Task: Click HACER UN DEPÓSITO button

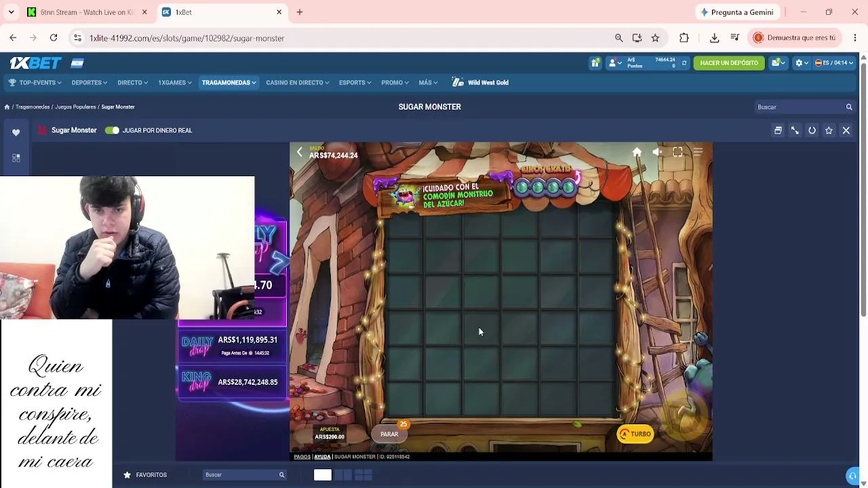Action: click(729, 63)
